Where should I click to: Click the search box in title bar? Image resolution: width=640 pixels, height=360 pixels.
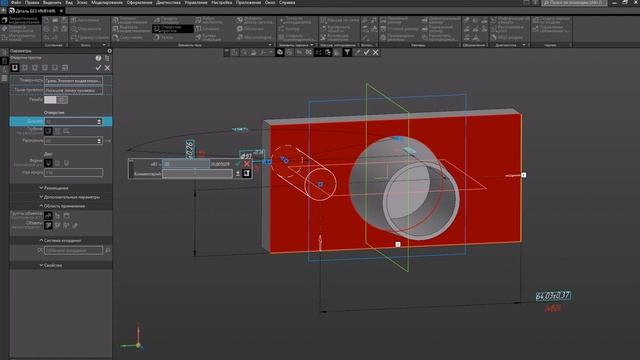point(574,3)
